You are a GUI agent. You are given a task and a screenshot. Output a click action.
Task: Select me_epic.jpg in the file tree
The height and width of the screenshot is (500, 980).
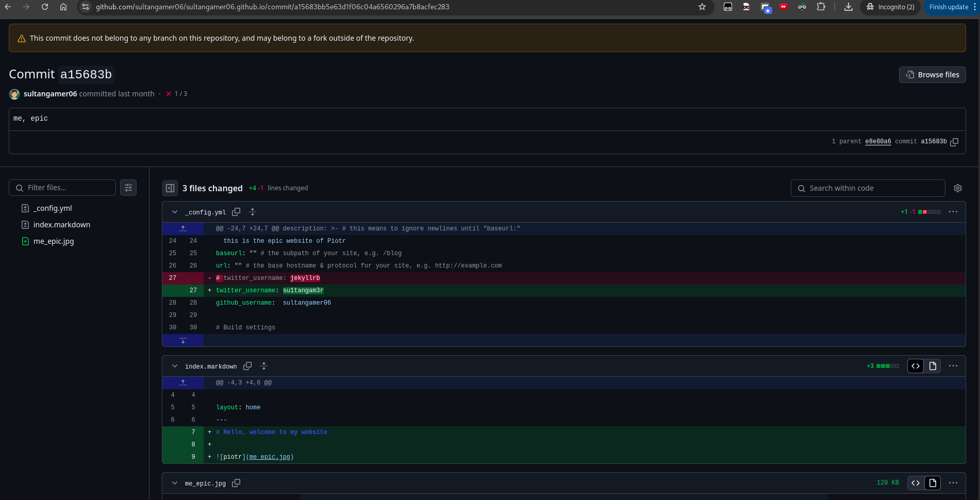click(54, 241)
